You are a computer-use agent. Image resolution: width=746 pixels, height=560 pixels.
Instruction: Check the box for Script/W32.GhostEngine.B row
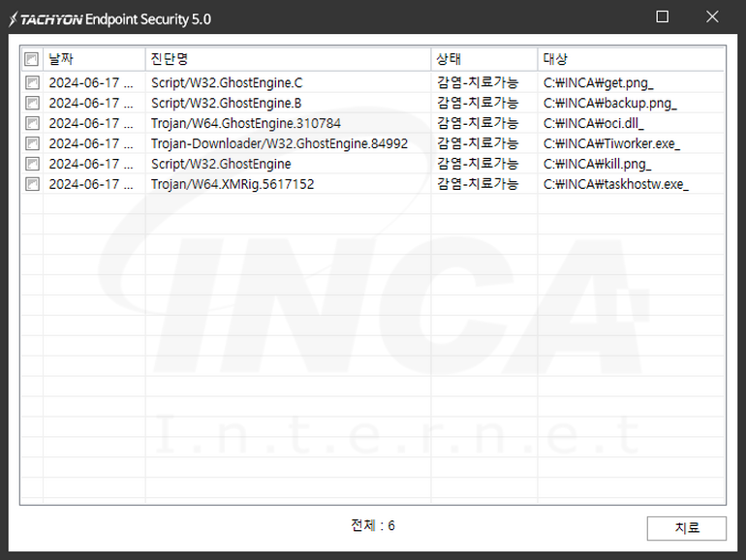pyautogui.click(x=32, y=103)
